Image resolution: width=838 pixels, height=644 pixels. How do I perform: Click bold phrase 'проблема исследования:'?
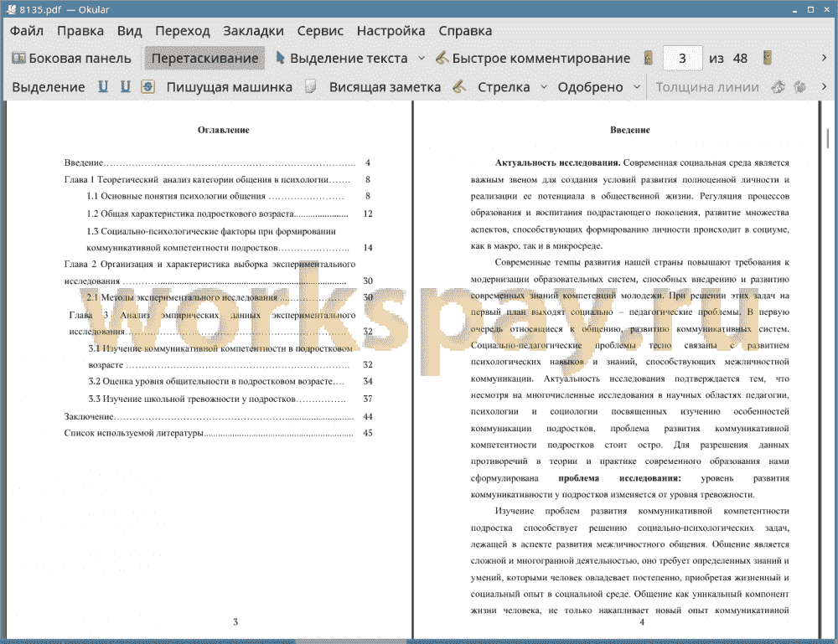[619, 478]
